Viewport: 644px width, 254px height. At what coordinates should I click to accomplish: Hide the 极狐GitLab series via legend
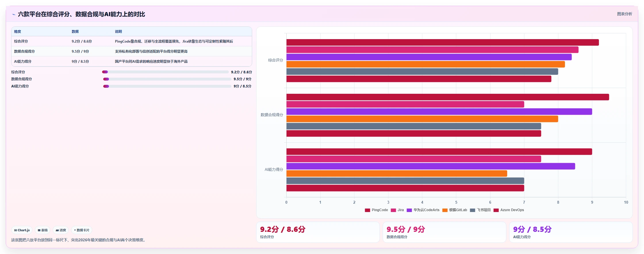[455, 210]
